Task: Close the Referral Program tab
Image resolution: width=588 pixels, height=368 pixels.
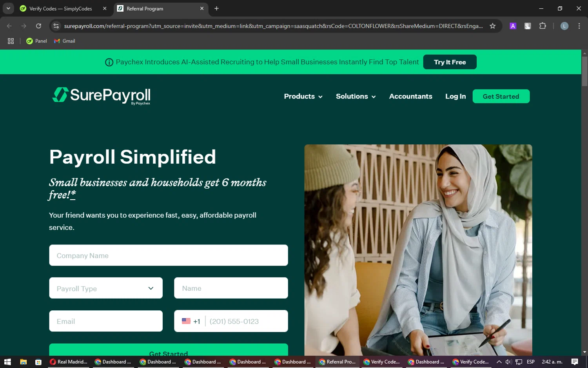Action: 202,8
